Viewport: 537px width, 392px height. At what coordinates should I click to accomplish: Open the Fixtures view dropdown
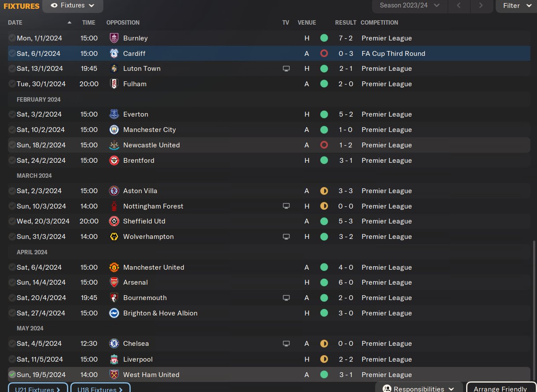point(73,6)
